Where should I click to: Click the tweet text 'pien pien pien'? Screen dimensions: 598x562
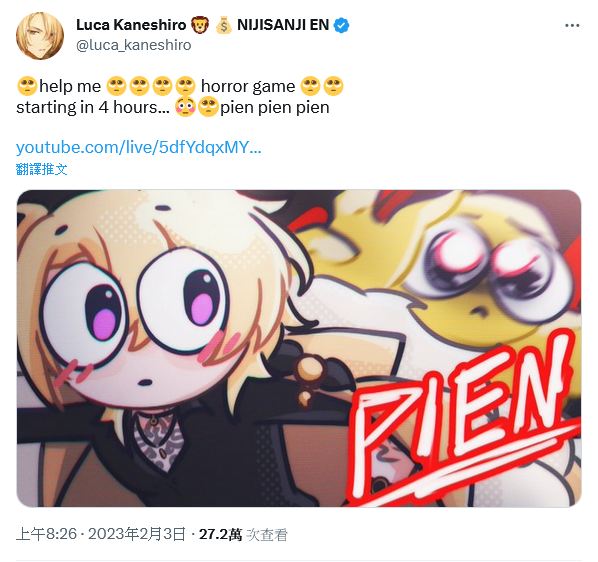pos(275,108)
